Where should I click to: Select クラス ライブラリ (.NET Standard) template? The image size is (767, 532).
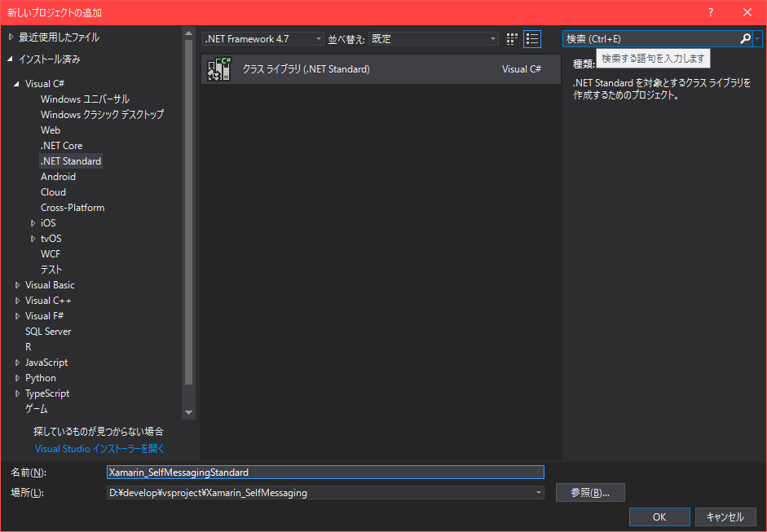[x=381, y=69]
